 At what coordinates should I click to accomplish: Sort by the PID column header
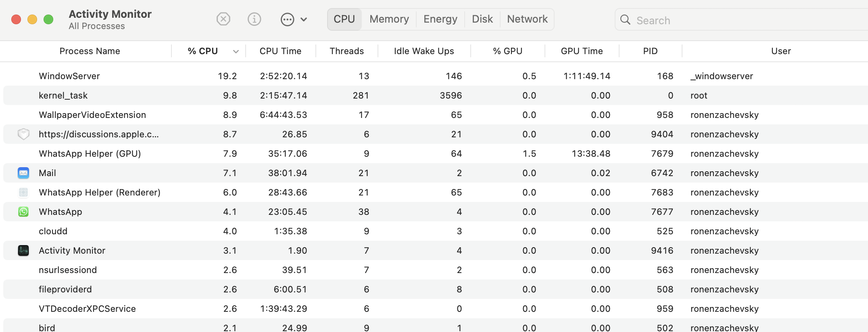(x=650, y=51)
